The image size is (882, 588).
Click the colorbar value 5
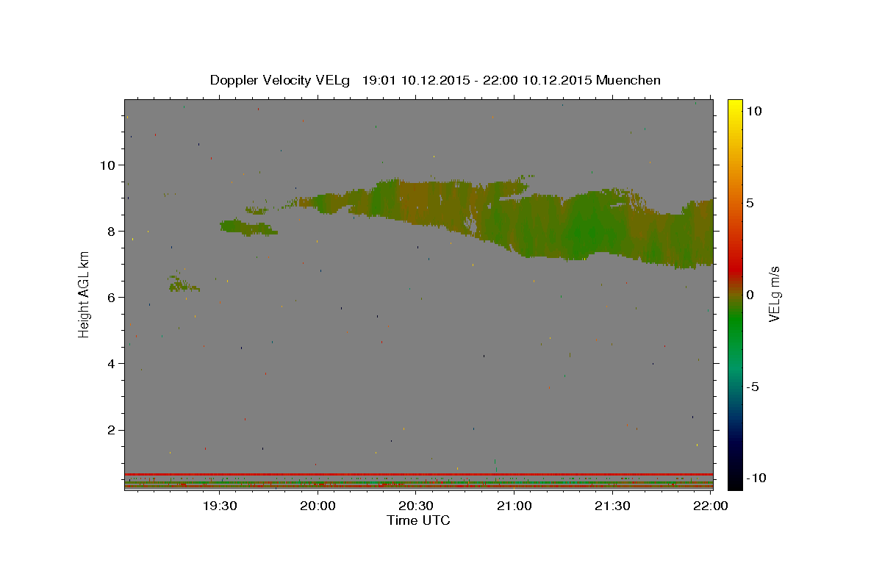(x=750, y=202)
